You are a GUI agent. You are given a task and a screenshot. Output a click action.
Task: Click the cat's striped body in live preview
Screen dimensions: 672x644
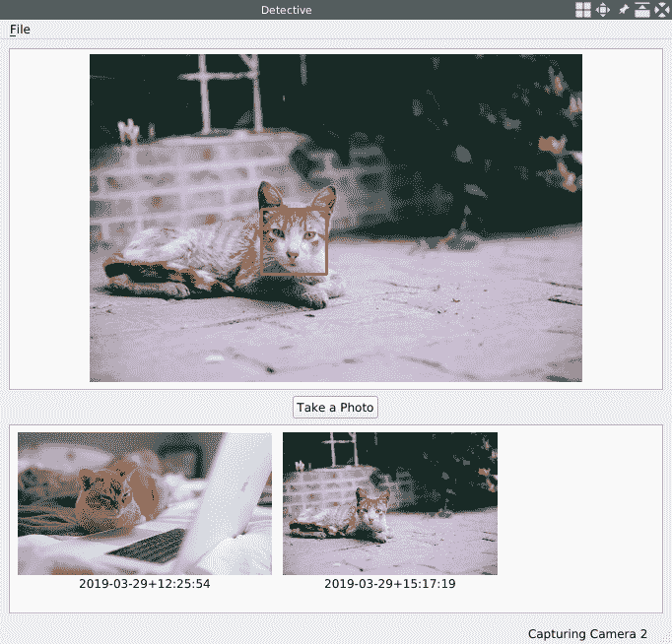[197, 251]
